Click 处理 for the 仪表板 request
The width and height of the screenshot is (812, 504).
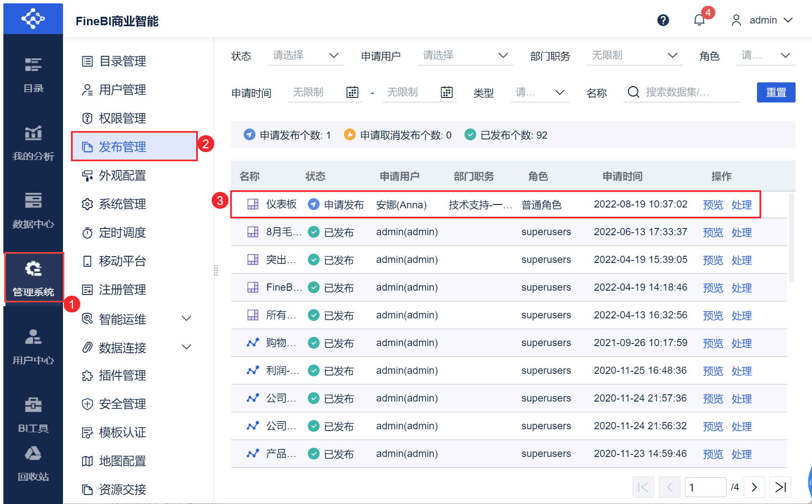tap(741, 205)
